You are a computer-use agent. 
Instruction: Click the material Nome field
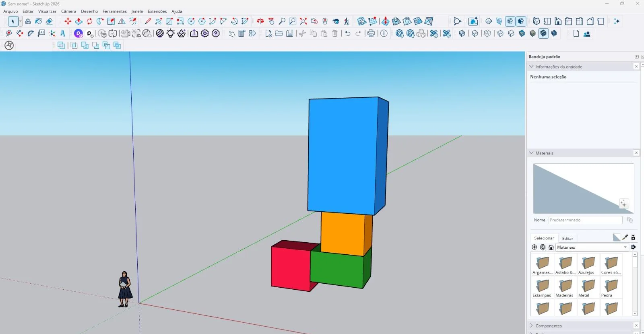(585, 220)
